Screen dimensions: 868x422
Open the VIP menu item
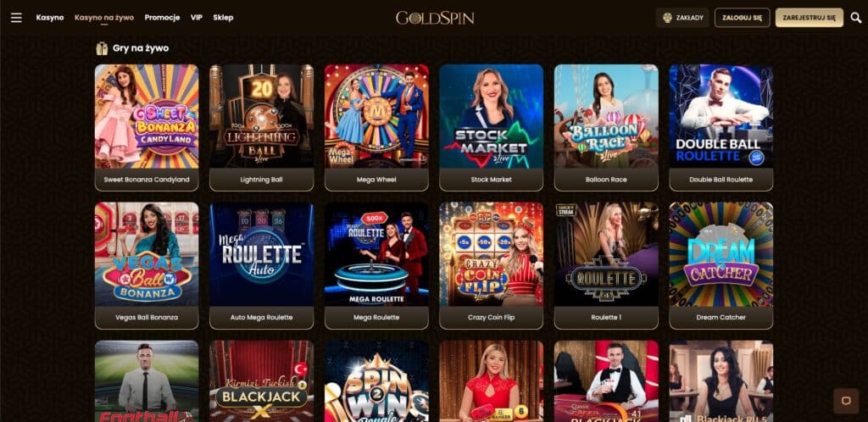tap(197, 18)
